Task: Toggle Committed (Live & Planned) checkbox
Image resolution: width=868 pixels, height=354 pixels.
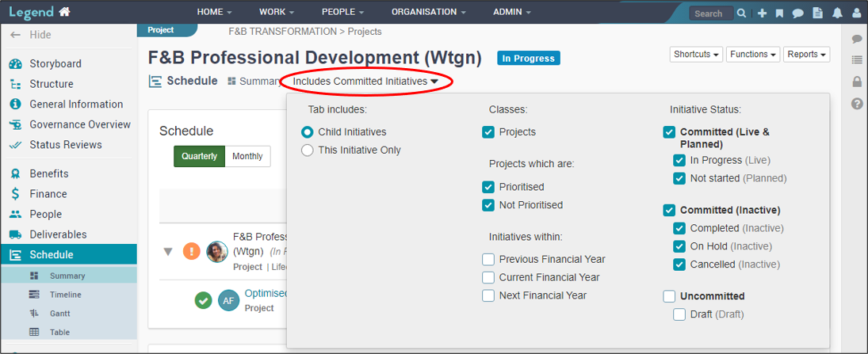Action: (x=669, y=132)
